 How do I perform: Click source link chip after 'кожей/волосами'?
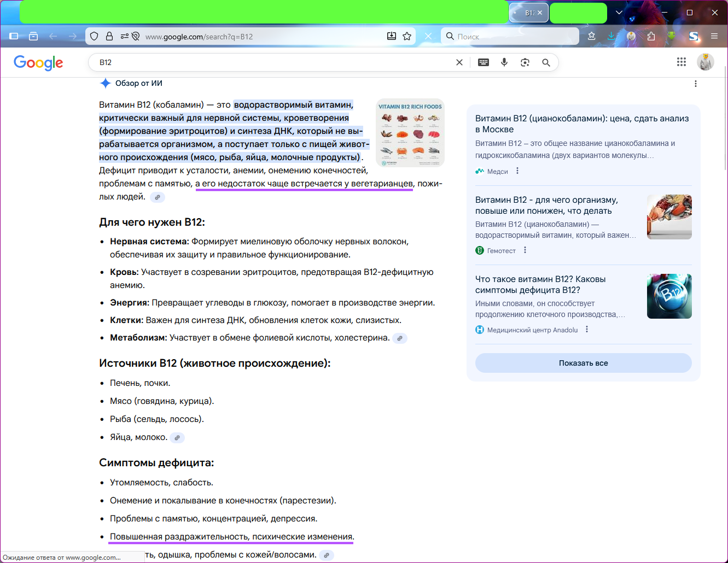point(327,555)
